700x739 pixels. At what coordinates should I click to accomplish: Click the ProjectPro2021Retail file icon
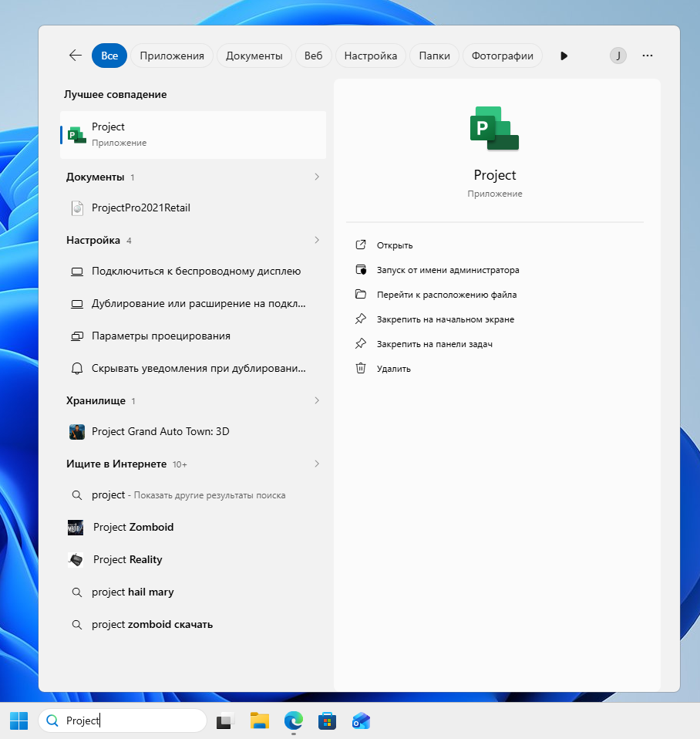[77, 208]
